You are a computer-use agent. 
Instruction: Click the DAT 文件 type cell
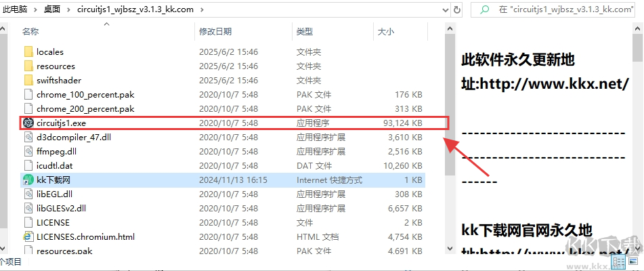click(314, 165)
